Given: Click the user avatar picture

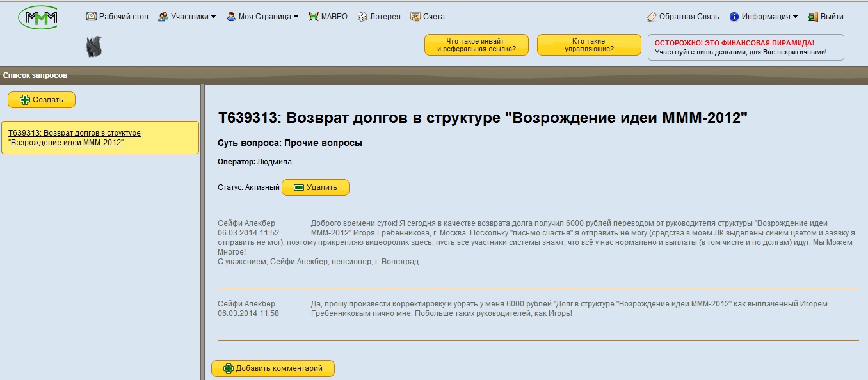Looking at the screenshot, I should 94,47.
